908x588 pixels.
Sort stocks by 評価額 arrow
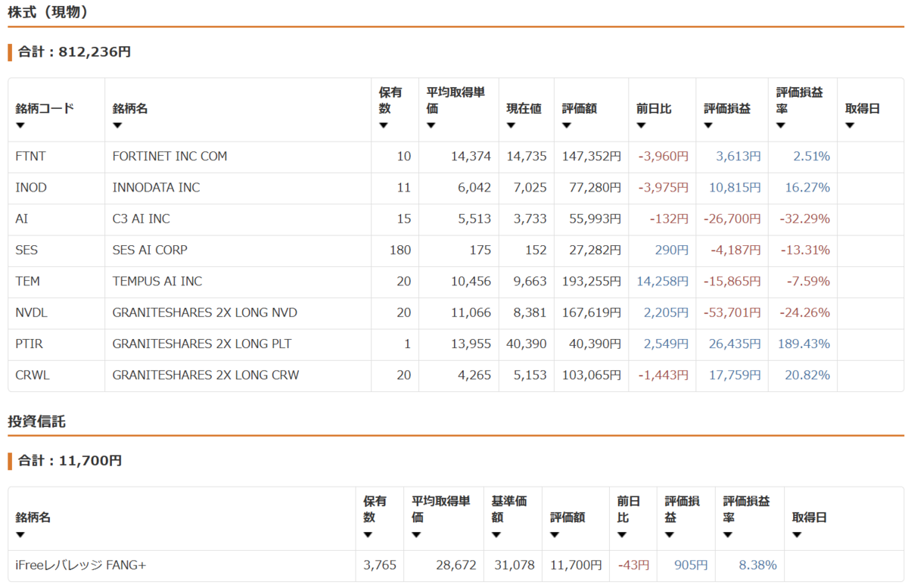click(x=567, y=126)
